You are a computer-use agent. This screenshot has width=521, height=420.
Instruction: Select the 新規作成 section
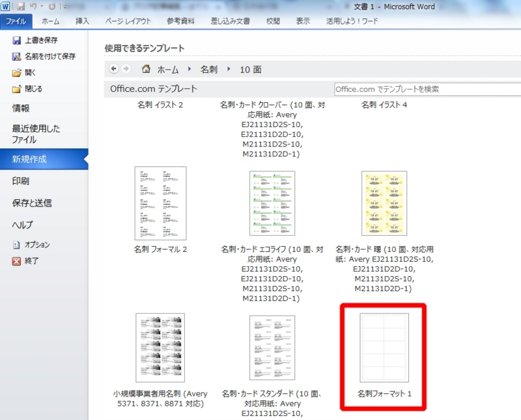coord(44,159)
